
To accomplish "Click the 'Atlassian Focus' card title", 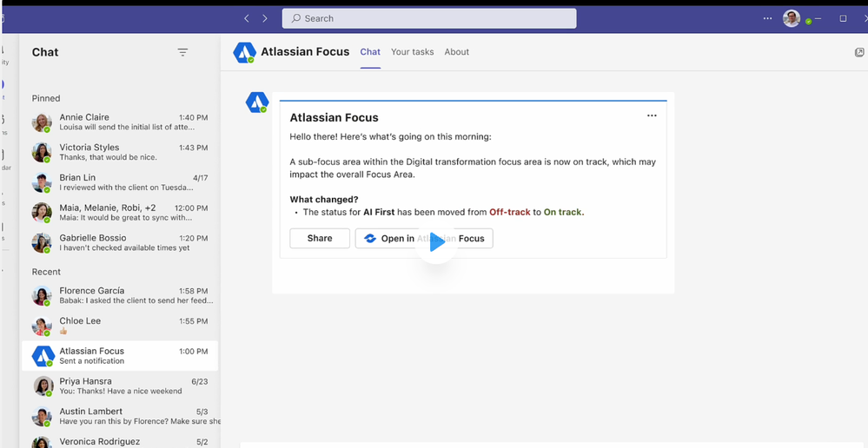I will [334, 117].
